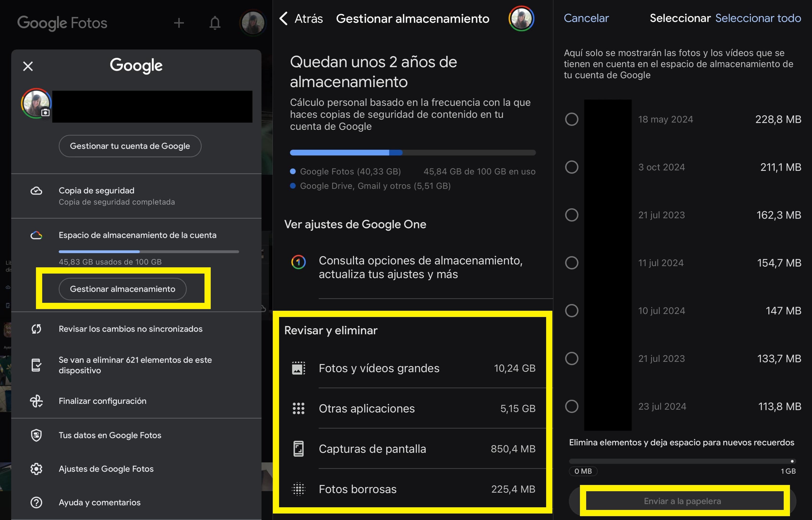Image resolution: width=812 pixels, height=520 pixels.
Task: Click the 113,8 MB size value
Action: point(780,406)
